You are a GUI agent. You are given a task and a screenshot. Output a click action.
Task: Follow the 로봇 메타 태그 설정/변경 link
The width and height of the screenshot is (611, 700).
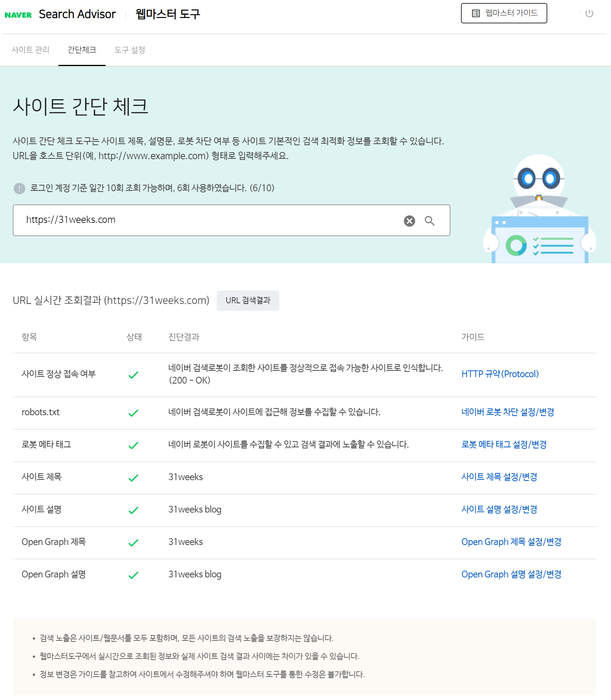(x=504, y=445)
